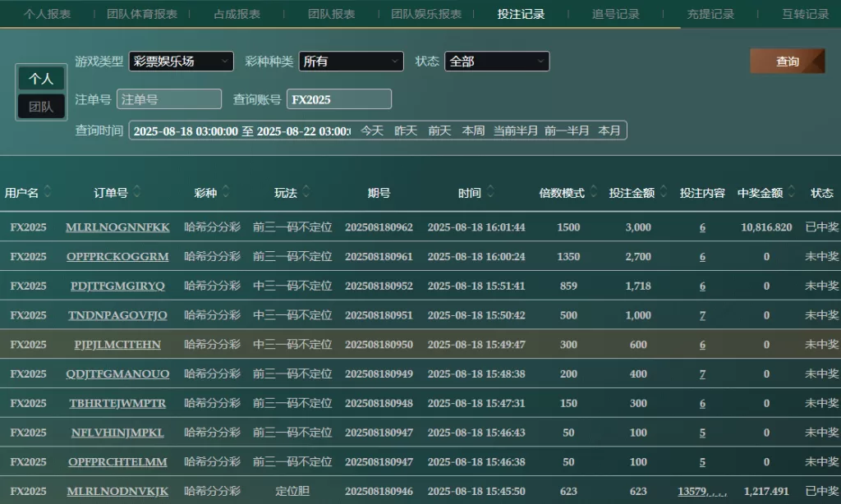Choose 当前半月 quick date range
This screenshot has width=841, height=504.
[516, 131]
